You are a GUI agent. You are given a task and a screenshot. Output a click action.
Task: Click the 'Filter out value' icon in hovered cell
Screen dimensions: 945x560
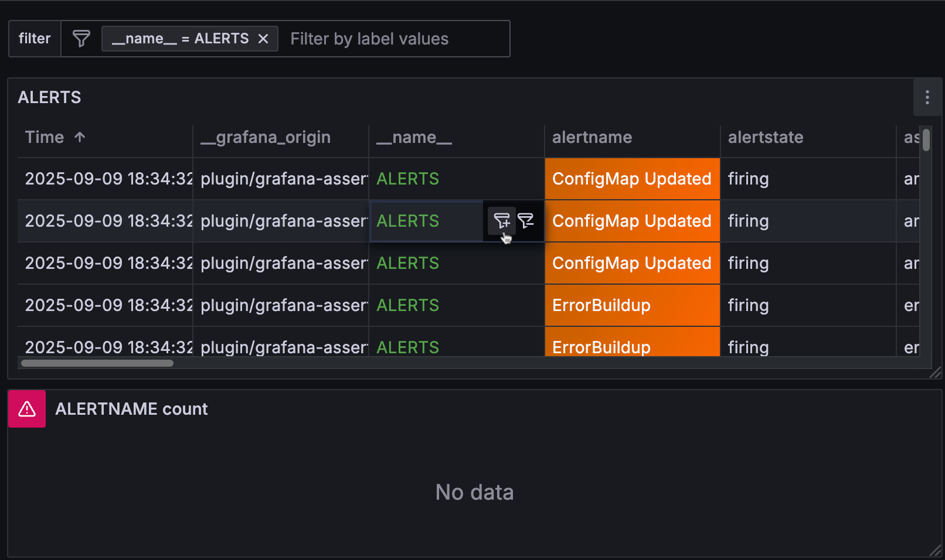pos(526,220)
